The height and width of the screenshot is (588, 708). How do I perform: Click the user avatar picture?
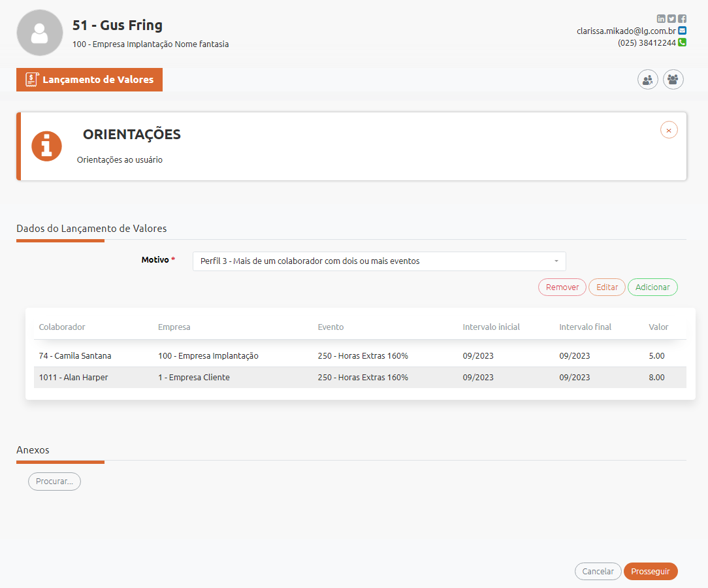point(40,33)
